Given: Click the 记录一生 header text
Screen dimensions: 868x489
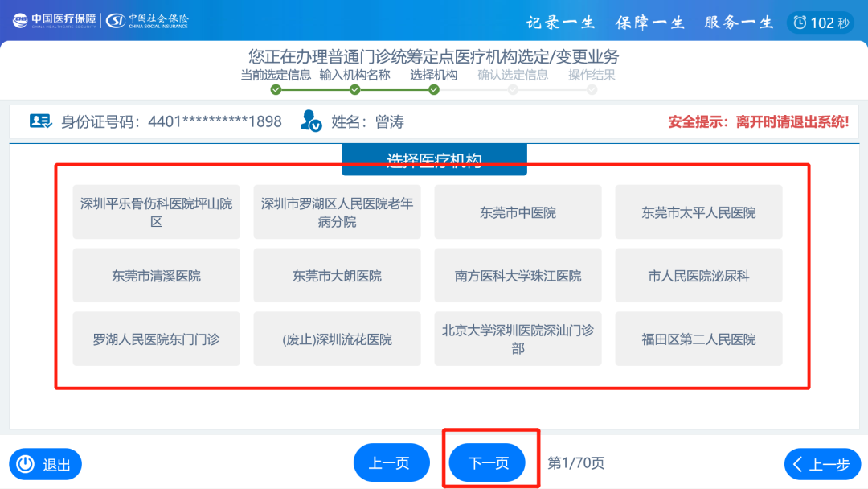Looking at the screenshot, I should (x=560, y=23).
